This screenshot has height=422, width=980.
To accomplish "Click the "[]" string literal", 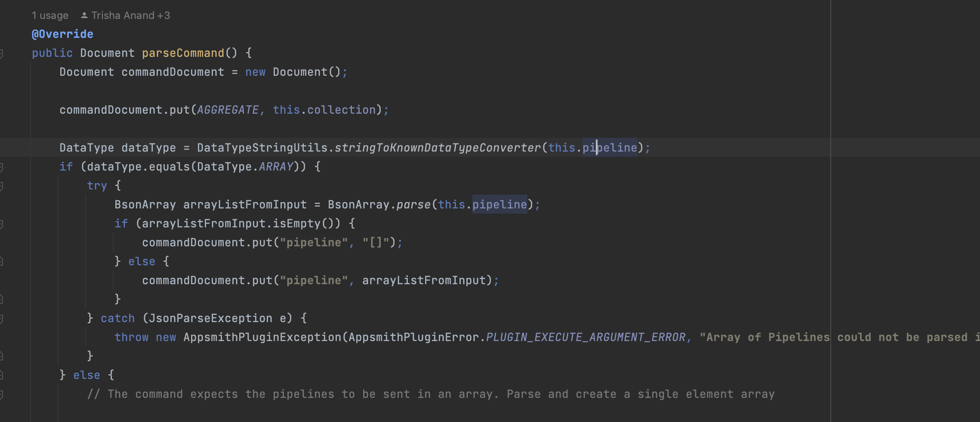I will click(x=376, y=242).
